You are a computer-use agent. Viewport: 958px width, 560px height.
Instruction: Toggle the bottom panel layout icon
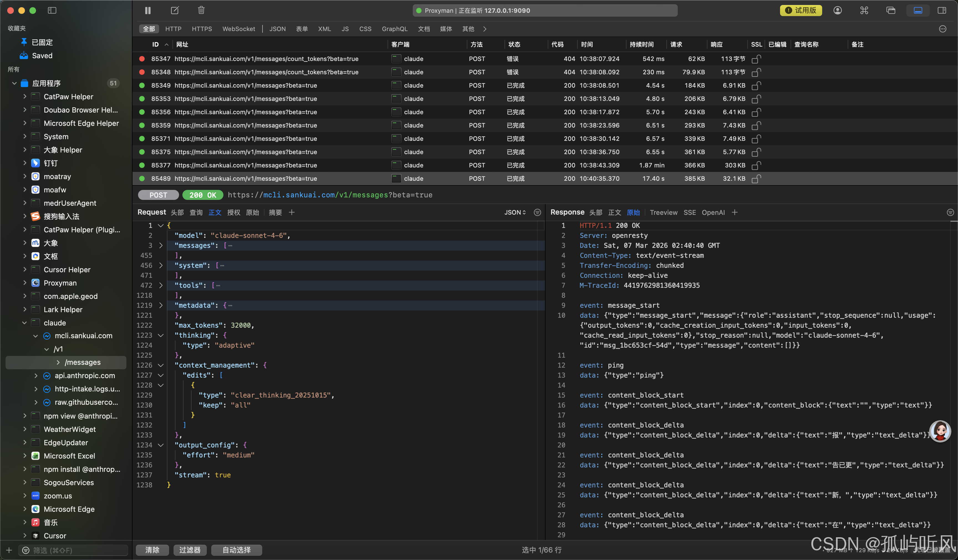pos(918,10)
